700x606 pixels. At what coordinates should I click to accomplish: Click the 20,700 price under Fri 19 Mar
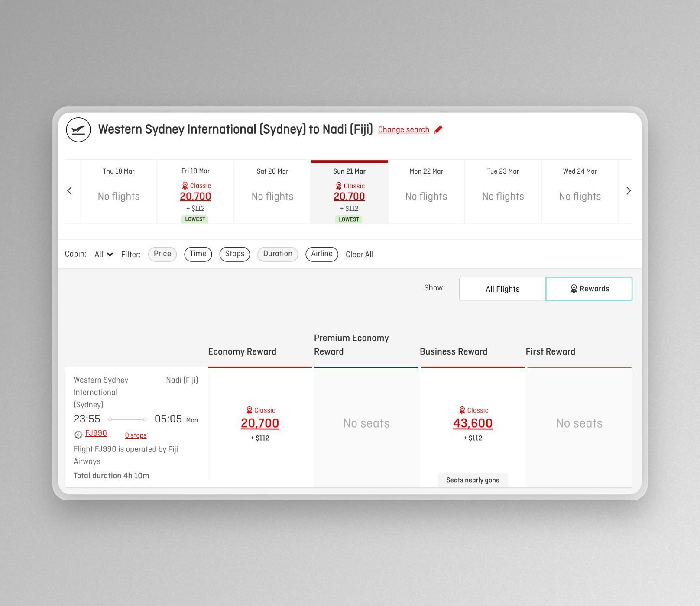(195, 196)
